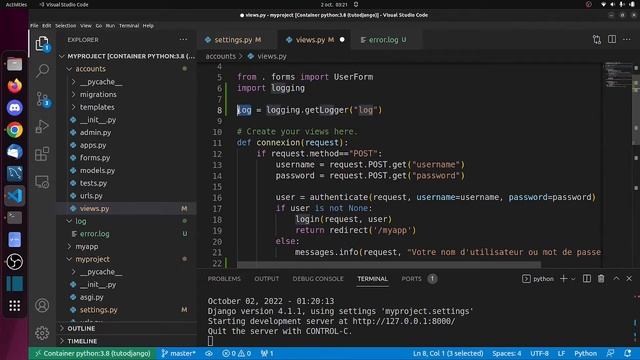Click the feedback icon in status bar
The image size is (640, 360).
(611, 353)
